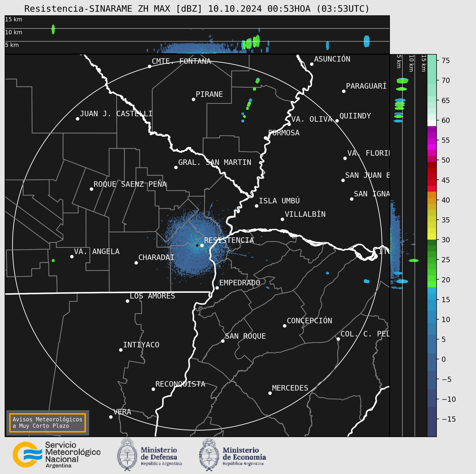Image resolution: width=476 pixels, height=474 pixels.
Task: Click the Empedrado city marker
Action: pyautogui.click(x=217, y=288)
